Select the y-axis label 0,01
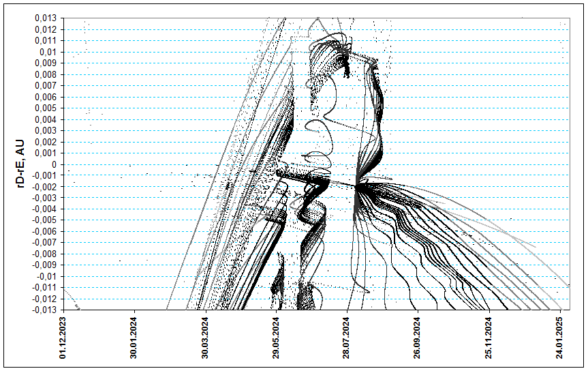 pos(48,52)
